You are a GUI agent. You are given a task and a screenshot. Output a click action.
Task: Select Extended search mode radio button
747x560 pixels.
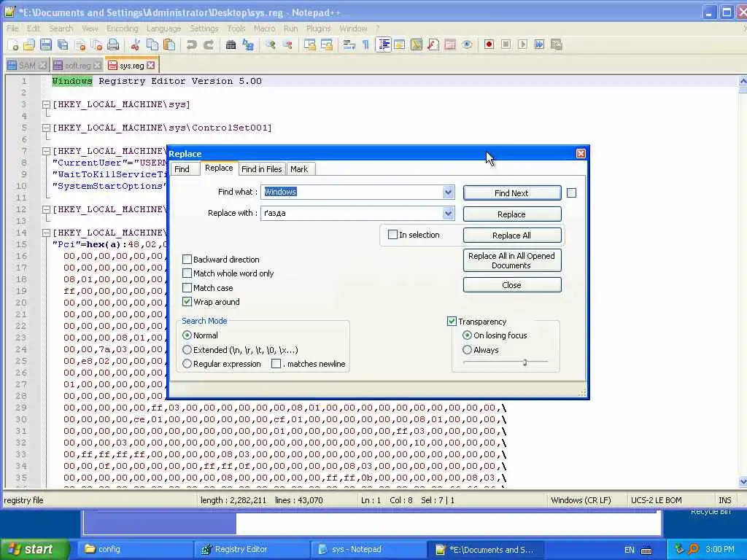[187, 349]
